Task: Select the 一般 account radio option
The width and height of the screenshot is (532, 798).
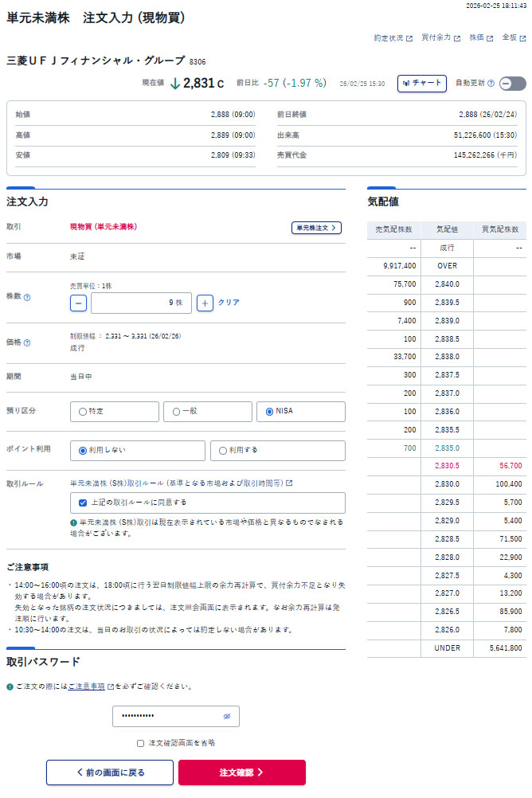Action: click(x=208, y=412)
